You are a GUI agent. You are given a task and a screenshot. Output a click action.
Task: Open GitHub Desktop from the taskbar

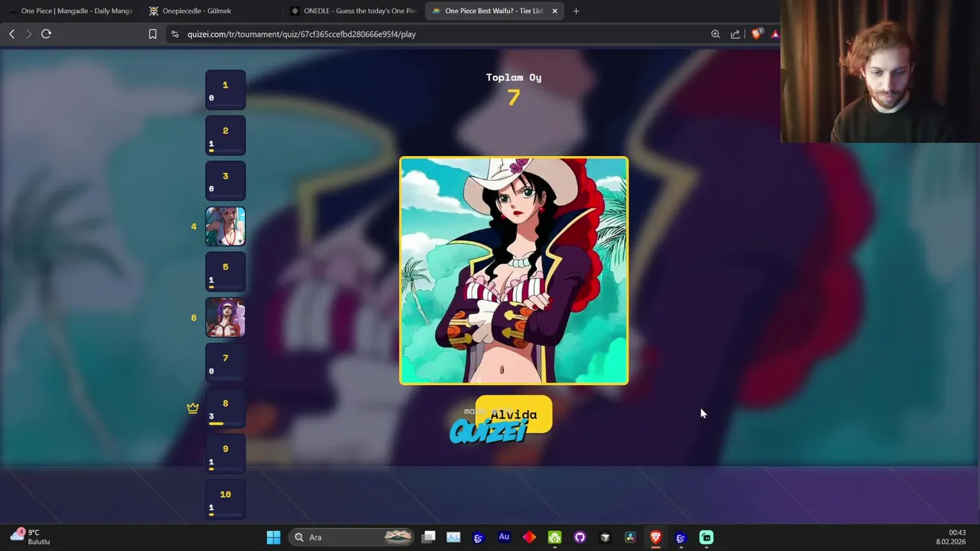tap(580, 537)
